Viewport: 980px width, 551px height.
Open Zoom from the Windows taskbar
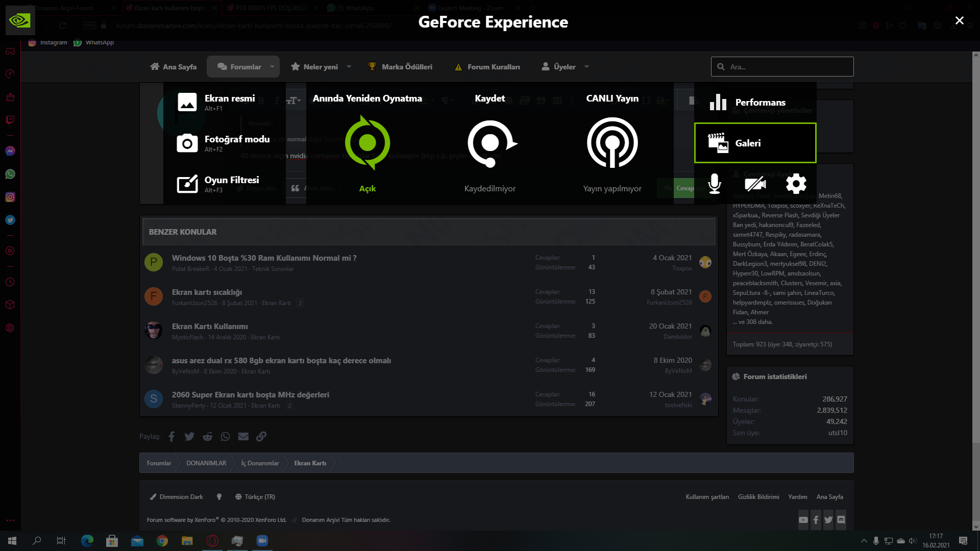coord(262,541)
